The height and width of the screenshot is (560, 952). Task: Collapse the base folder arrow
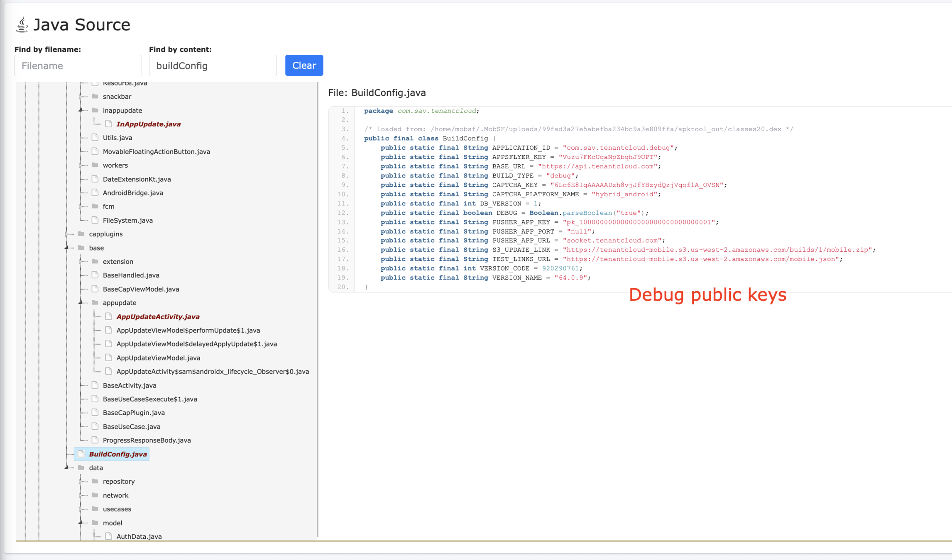coord(67,248)
